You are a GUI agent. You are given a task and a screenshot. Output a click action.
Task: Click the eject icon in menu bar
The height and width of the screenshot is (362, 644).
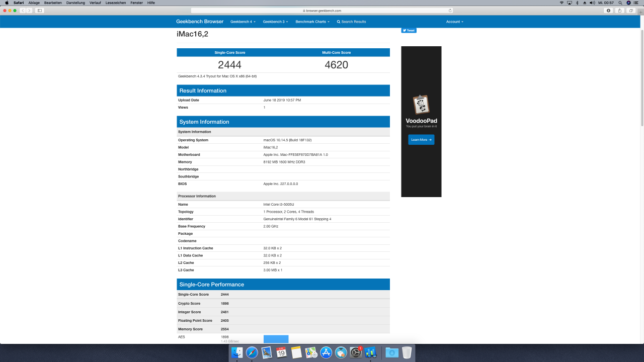(584, 3)
